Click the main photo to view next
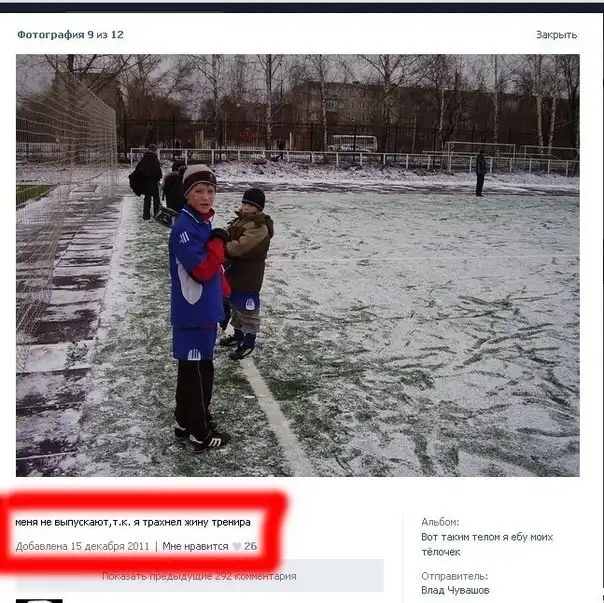The image size is (604, 603). pyautogui.click(x=298, y=265)
